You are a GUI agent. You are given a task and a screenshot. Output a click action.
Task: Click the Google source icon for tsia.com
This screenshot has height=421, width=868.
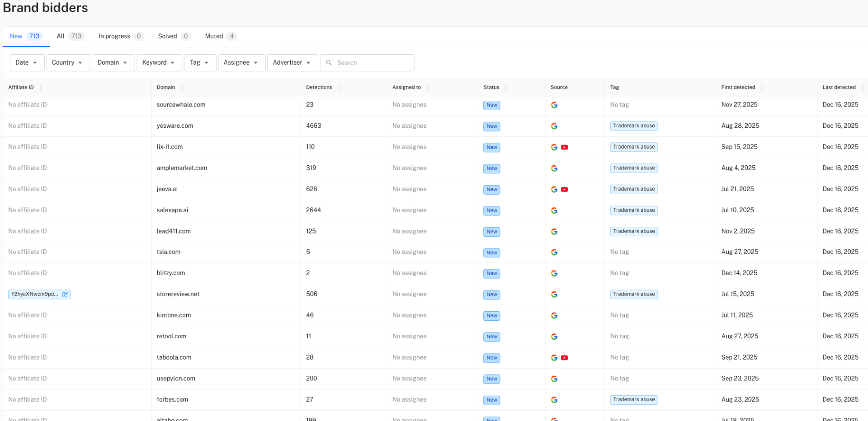[554, 253]
